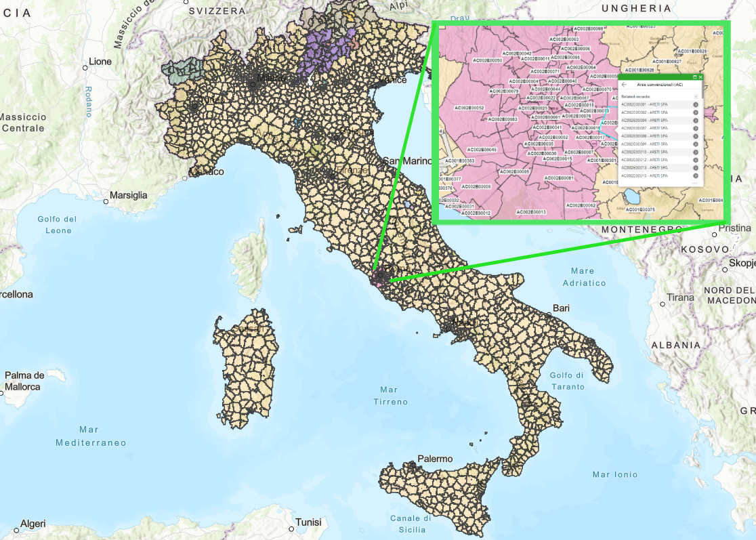Open arrow icon for AC002E00004 - ARETI SPA
Screen dimensions: 756x540
coord(696,121)
